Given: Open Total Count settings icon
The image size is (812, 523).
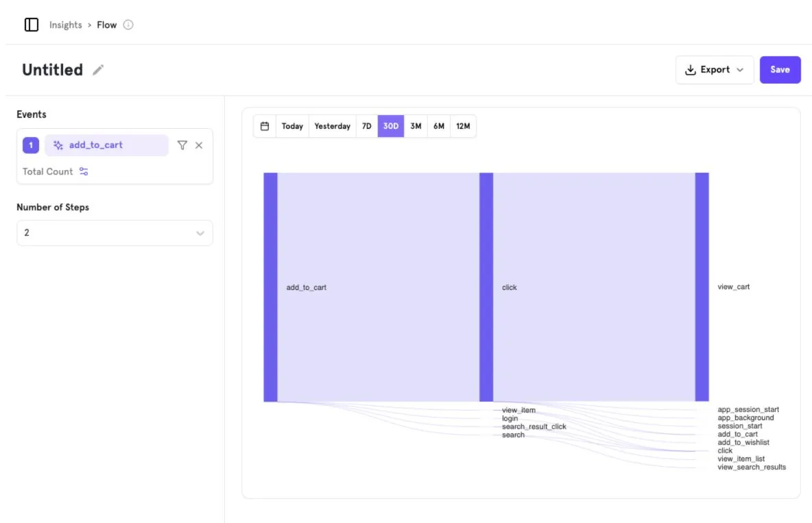Looking at the screenshot, I should click(84, 171).
